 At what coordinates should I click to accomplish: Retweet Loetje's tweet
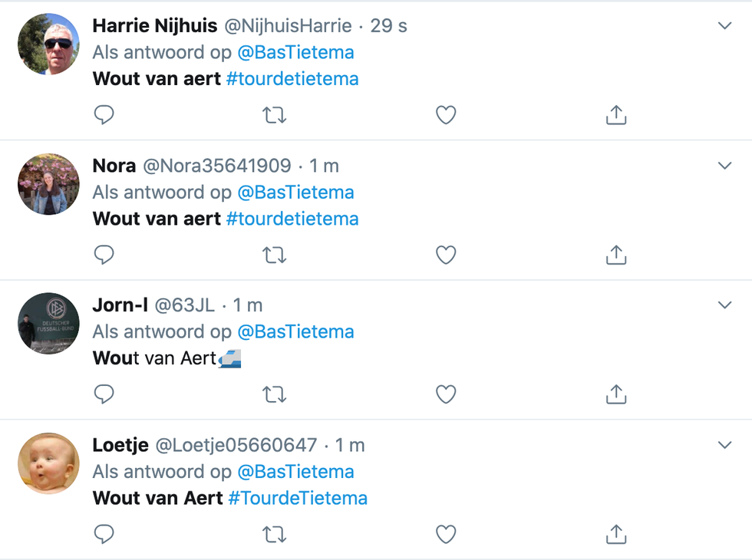click(x=275, y=535)
